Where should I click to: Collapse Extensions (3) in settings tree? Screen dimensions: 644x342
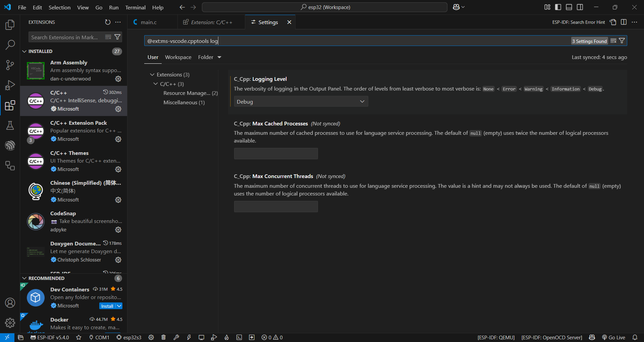[x=152, y=74]
